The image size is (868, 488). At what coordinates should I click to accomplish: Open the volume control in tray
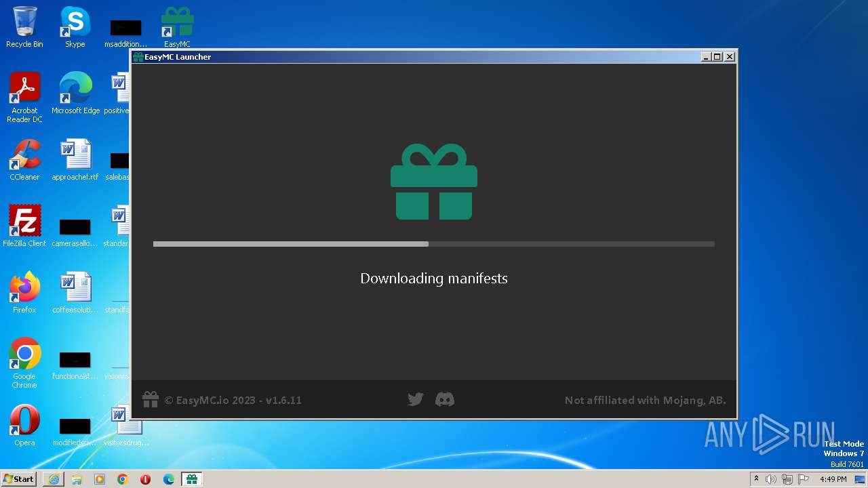771,479
